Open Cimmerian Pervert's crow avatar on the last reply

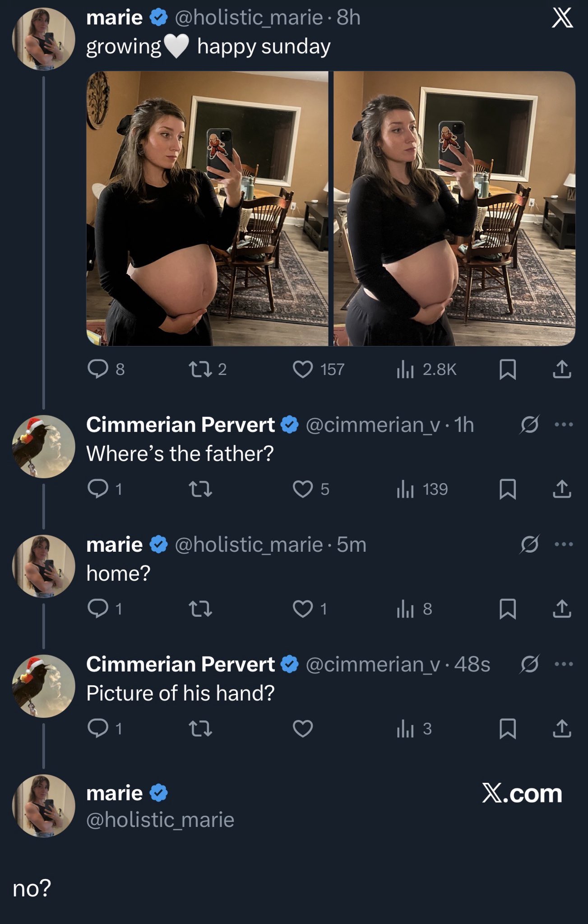43,686
